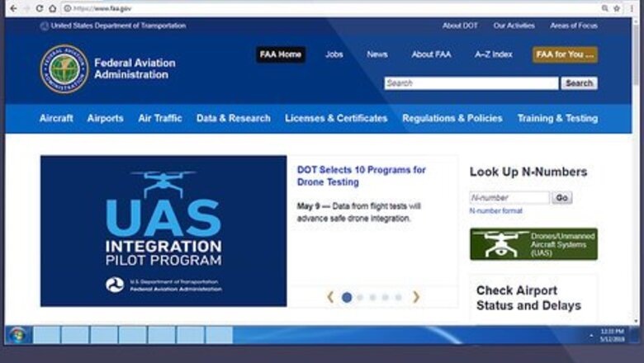The image size is (644, 363).
Task: Bookmark the page with the star icon
Action: click(x=617, y=8)
